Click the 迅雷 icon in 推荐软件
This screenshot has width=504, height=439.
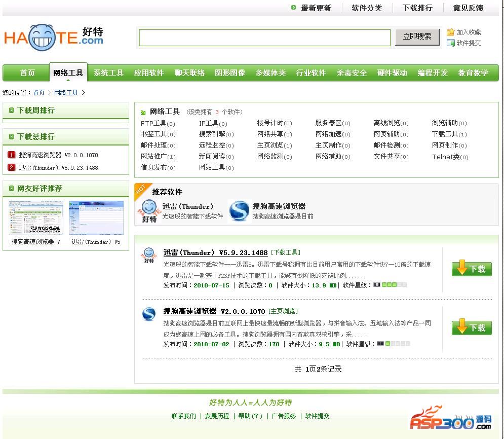click(x=149, y=211)
